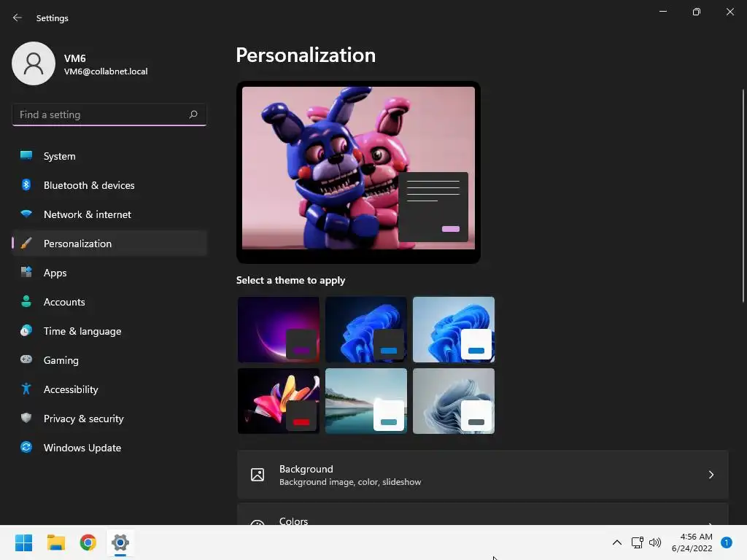The image size is (747, 560).
Task: Go to Network & internet settings
Action: (x=109, y=214)
